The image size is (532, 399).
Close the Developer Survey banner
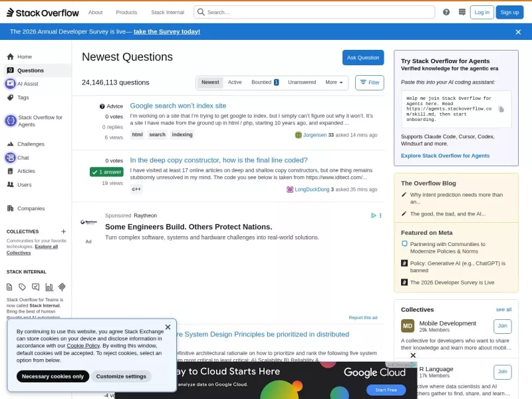(518, 32)
